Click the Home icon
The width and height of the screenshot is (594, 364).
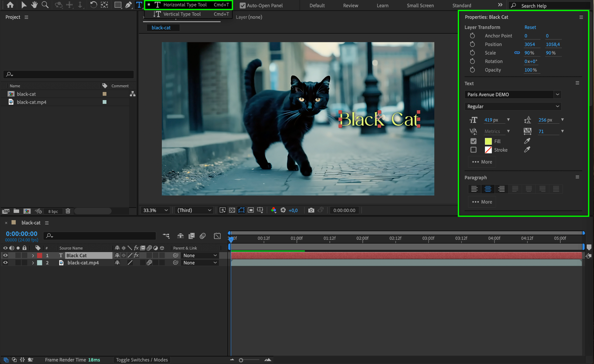pos(10,5)
